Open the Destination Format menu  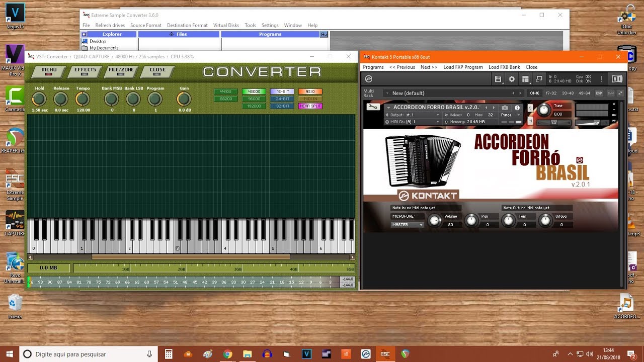click(x=187, y=25)
